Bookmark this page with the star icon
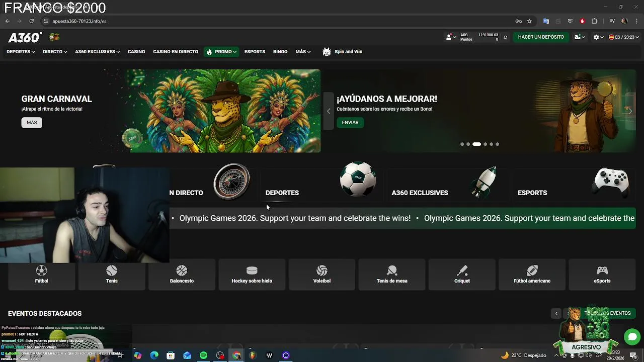 [x=529, y=21]
